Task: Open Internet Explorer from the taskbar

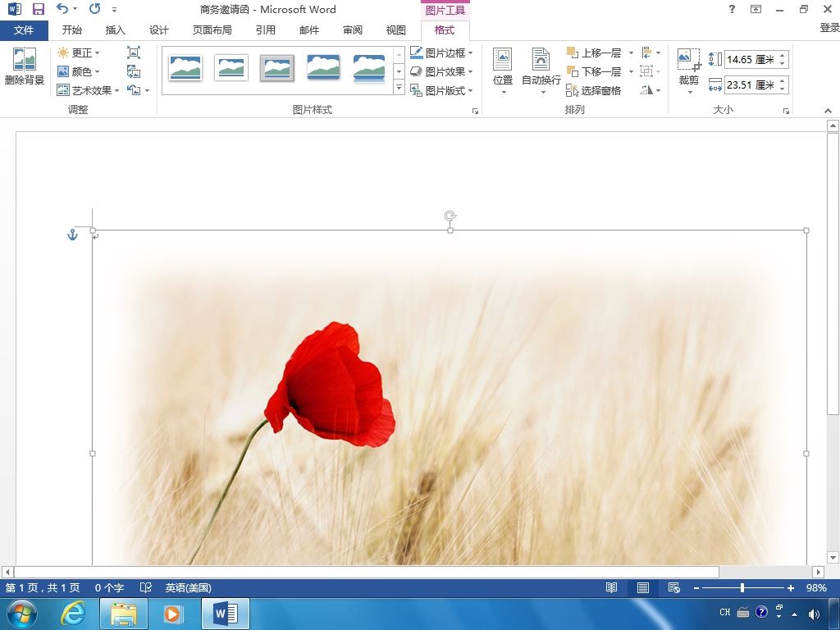Action: click(73, 614)
